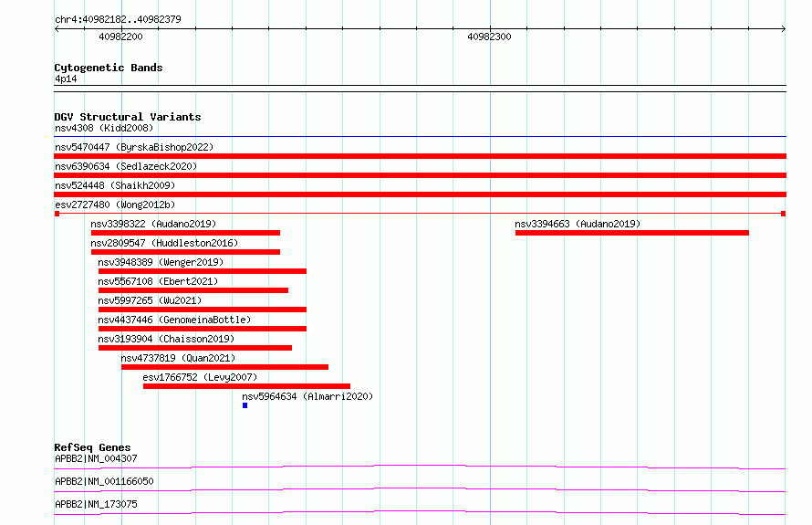Viewport: 812px width, 525px height.
Task: Click the nsv6390634 red variant bar
Action: coord(420,175)
